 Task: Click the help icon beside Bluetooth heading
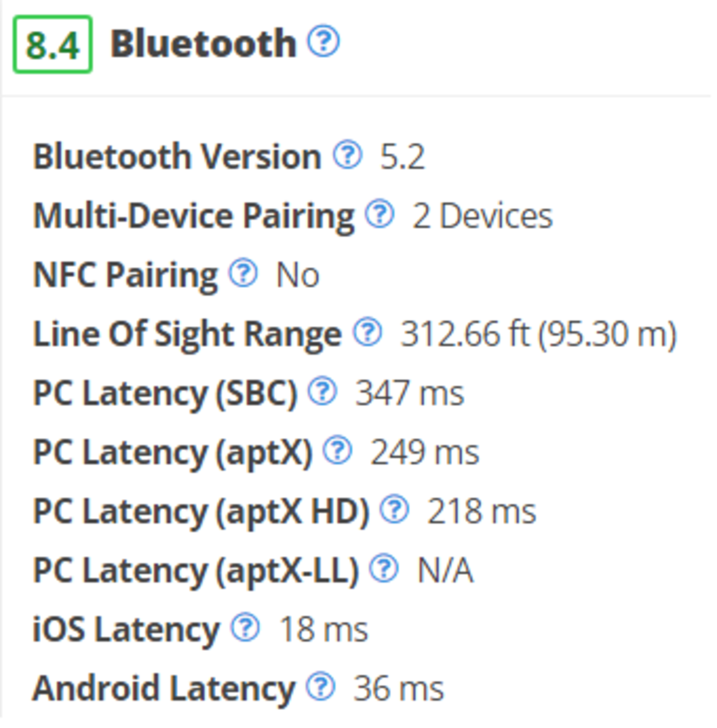click(323, 41)
